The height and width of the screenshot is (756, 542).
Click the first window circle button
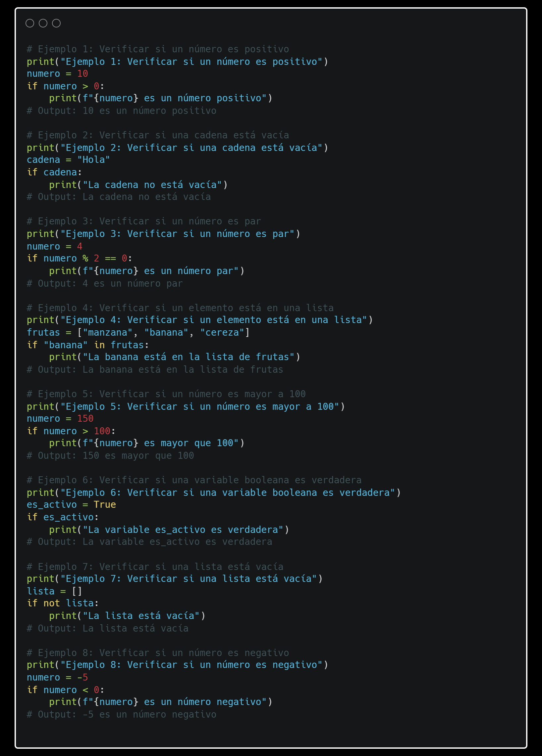pyautogui.click(x=30, y=23)
